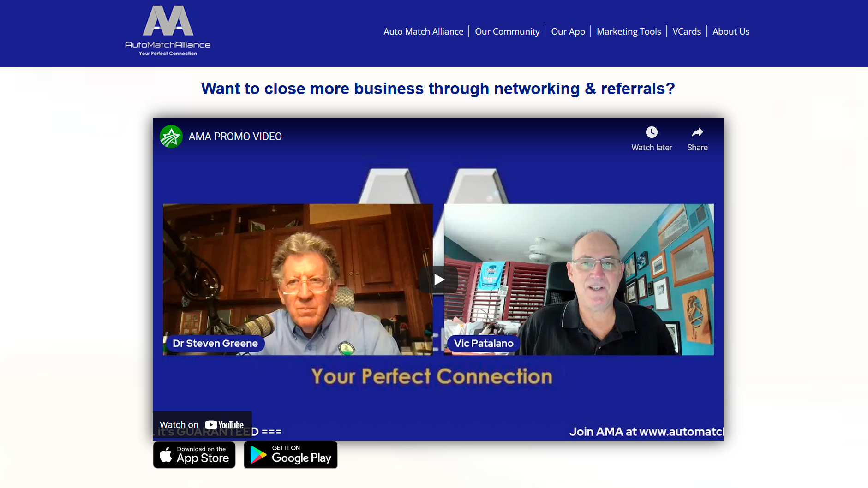Click the Join AMA website text in the video
The width and height of the screenshot is (868, 488).
point(646,432)
